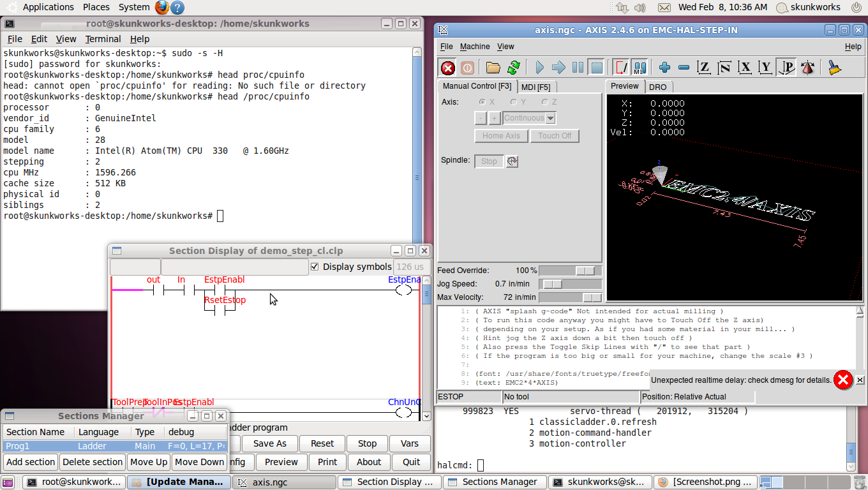The image size is (868, 490).
Task: Open the Terminal menu in terminal window
Action: pos(102,39)
